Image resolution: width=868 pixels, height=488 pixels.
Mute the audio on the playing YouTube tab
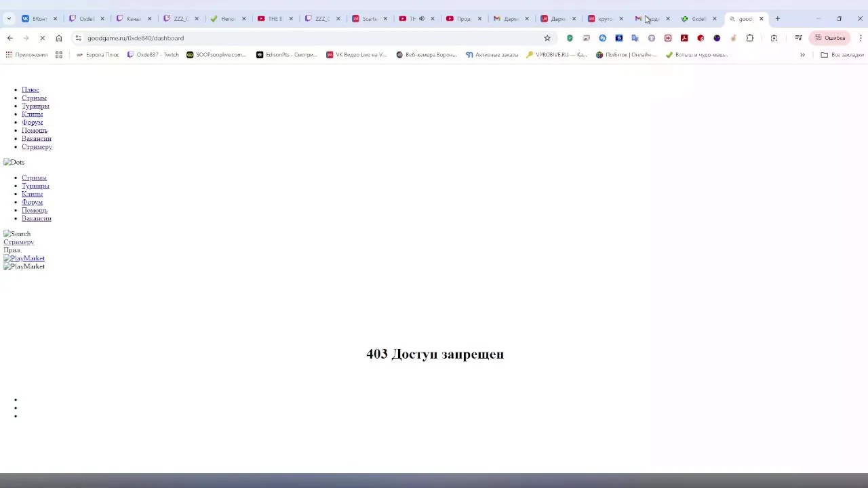(x=421, y=19)
